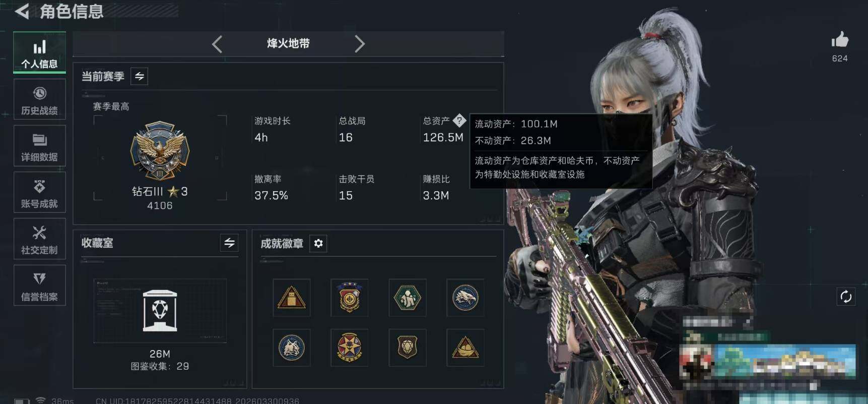The height and width of the screenshot is (404, 868).
Task: Toggle the 当前赛季 season swap button
Action: 139,76
